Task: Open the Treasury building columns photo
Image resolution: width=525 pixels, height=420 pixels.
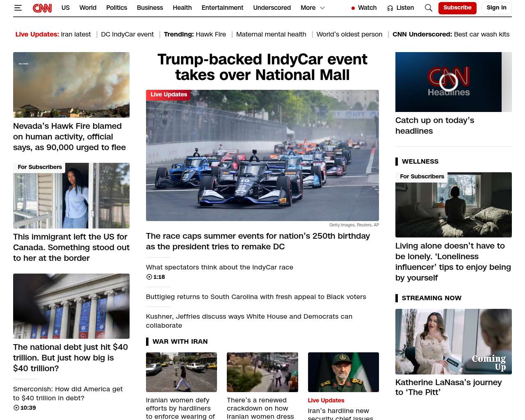Action: point(71,306)
